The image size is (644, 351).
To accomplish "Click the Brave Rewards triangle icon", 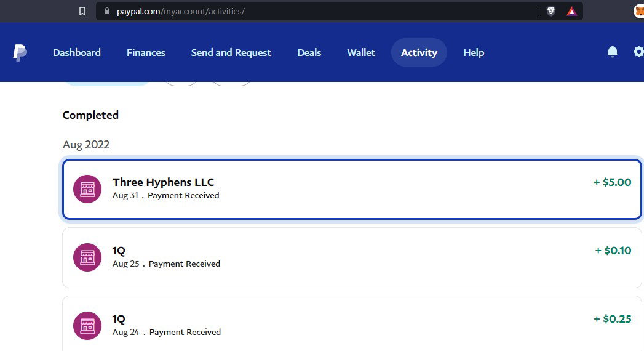I will [571, 11].
